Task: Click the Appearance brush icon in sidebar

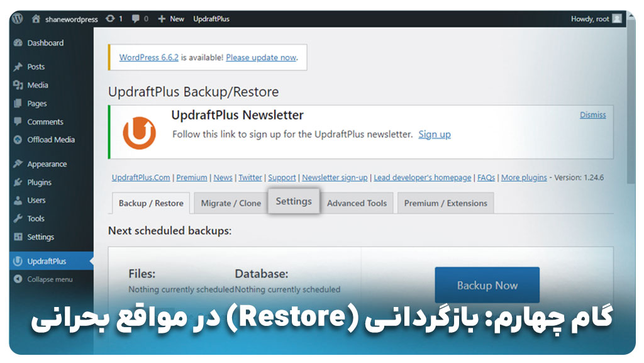Action: (x=18, y=164)
